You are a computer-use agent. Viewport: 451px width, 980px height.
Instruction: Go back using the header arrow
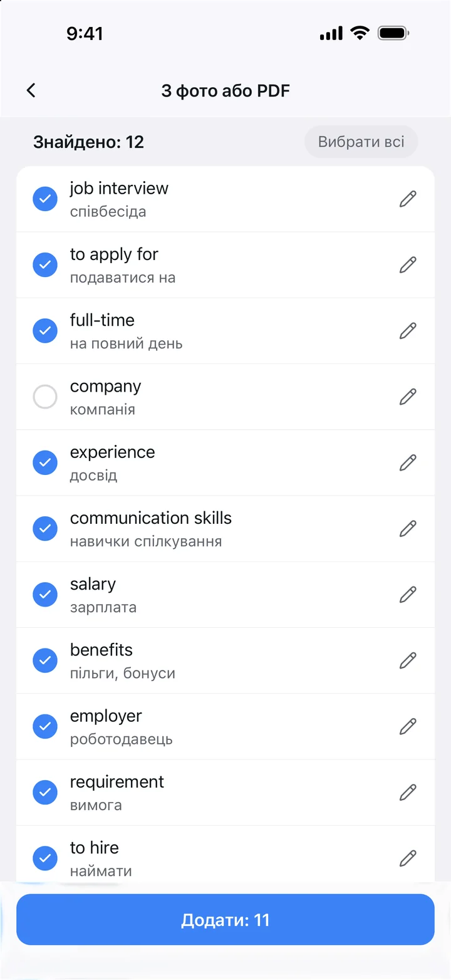(31, 90)
